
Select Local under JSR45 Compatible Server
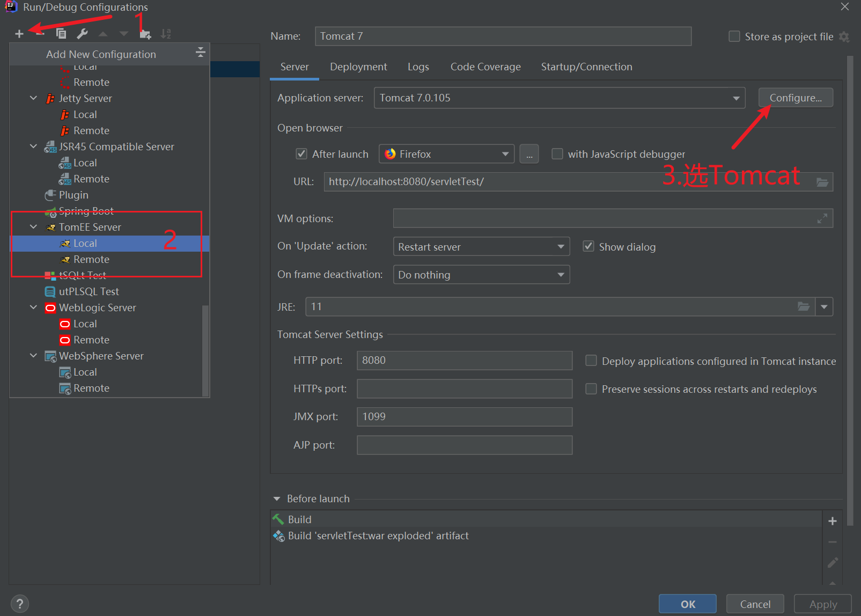(85, 163)
